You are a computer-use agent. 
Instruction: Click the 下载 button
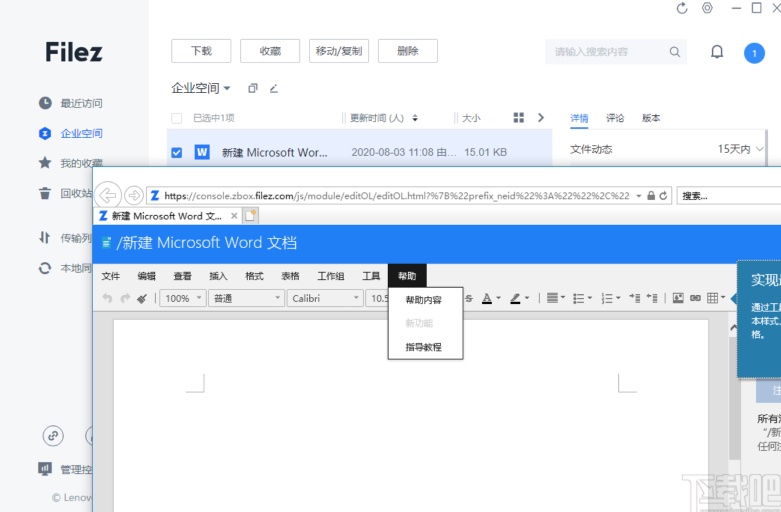(201, 51)
